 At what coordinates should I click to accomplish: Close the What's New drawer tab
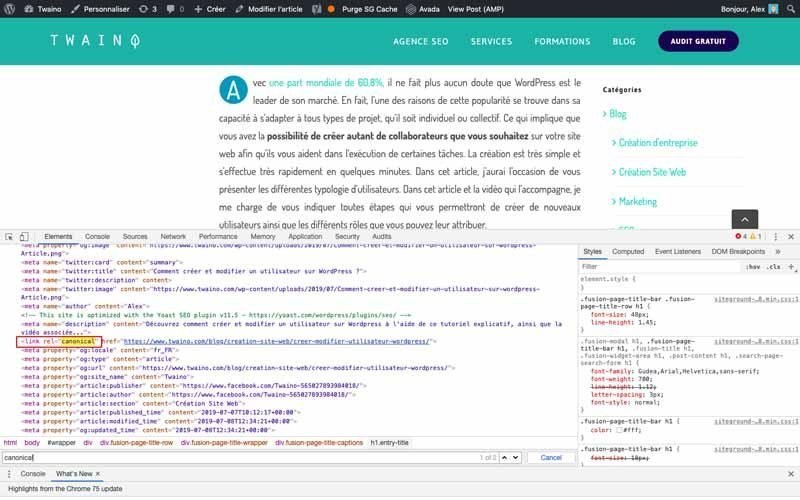[x=98, y=474]
